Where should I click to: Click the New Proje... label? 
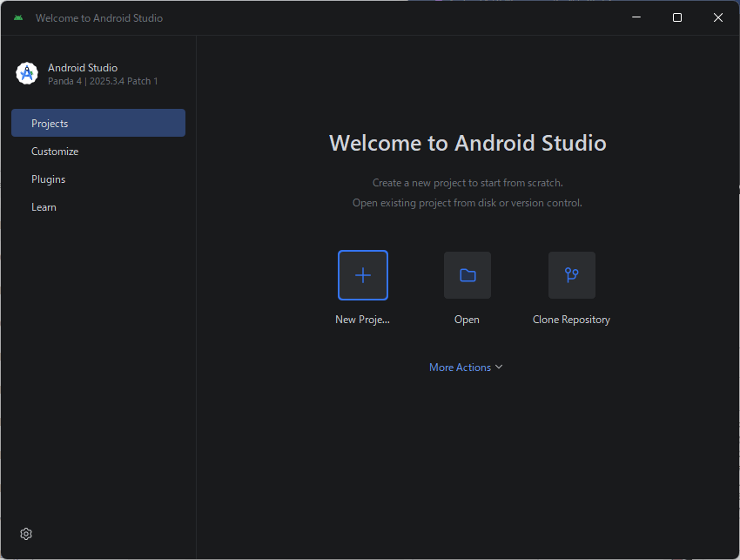click(x=362, y=320)
